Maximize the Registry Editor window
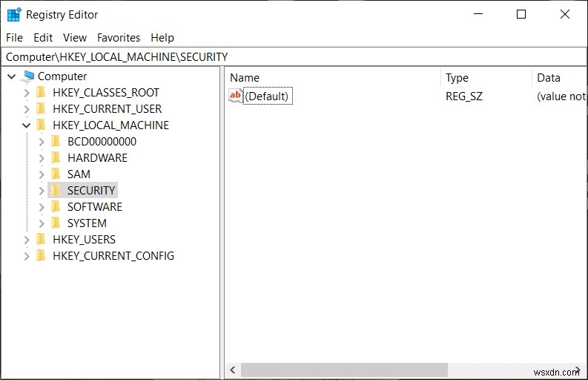The width and height of the screenshot is (588, 380). point(521,14)
